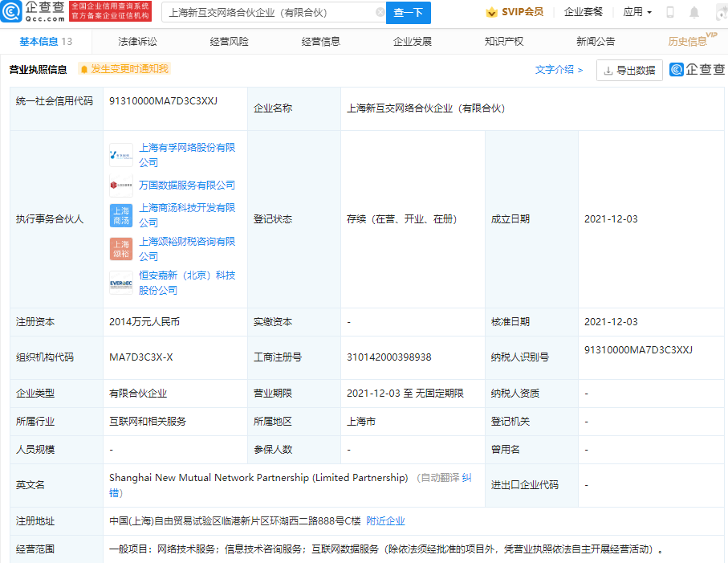Open 上海商汤科技开发有限公司 link
Viewport: 728px width, 563px height.
187,215
